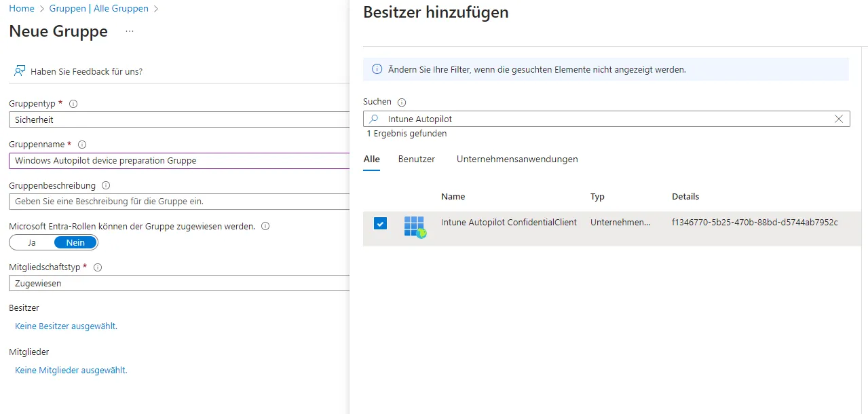Go to Home in breadcrumb

(22, 9)
